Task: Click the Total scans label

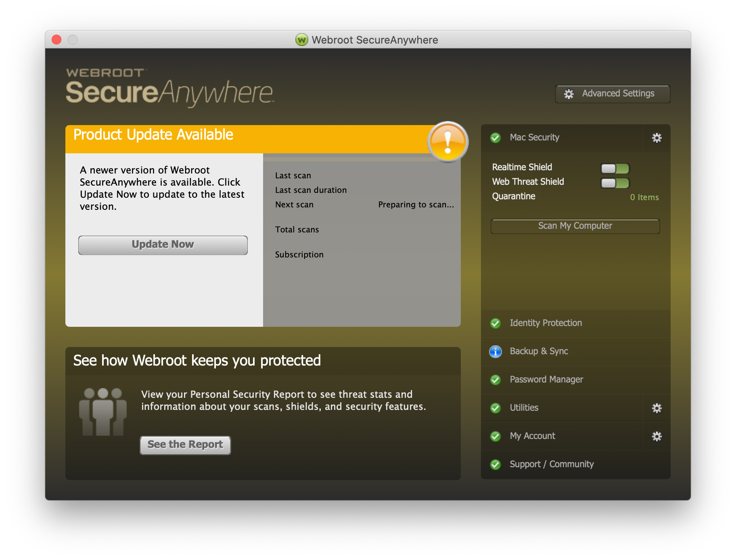Action: click(297, 230)
